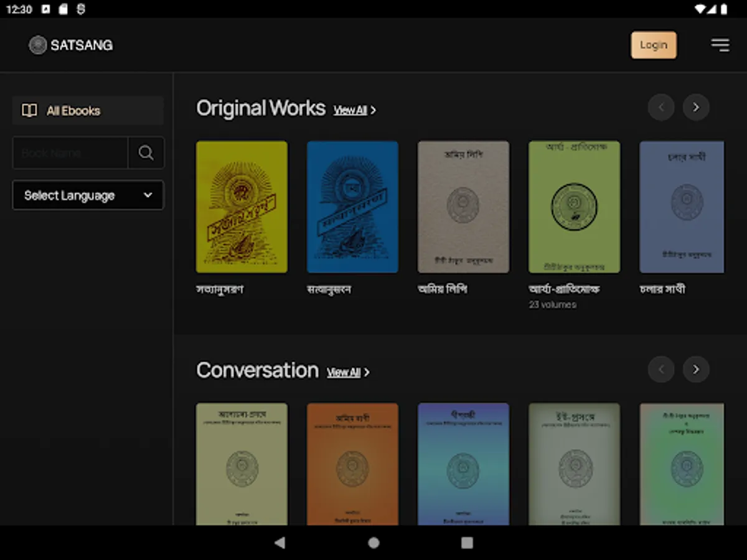
Task: Focus the Book Name search field
Action: click(x=70, y=153)
